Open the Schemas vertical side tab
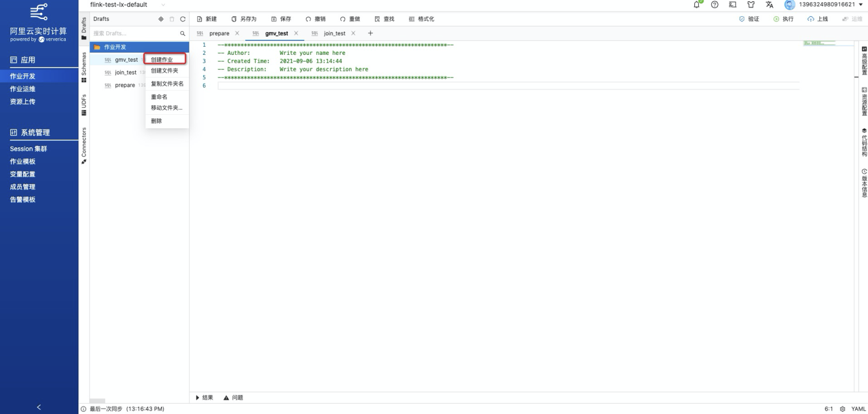 [x=84, y=68]
